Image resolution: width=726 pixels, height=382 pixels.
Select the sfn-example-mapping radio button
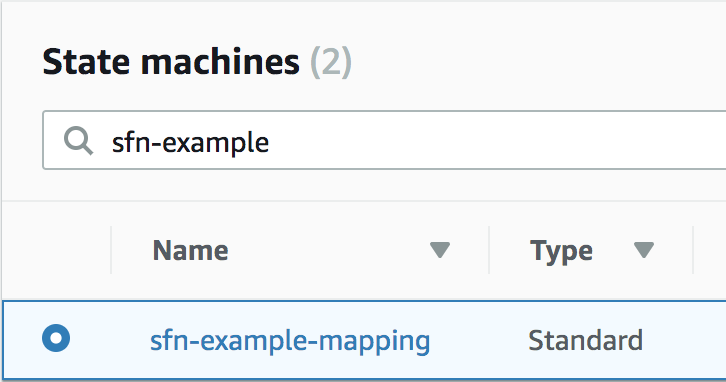point(56,338)
